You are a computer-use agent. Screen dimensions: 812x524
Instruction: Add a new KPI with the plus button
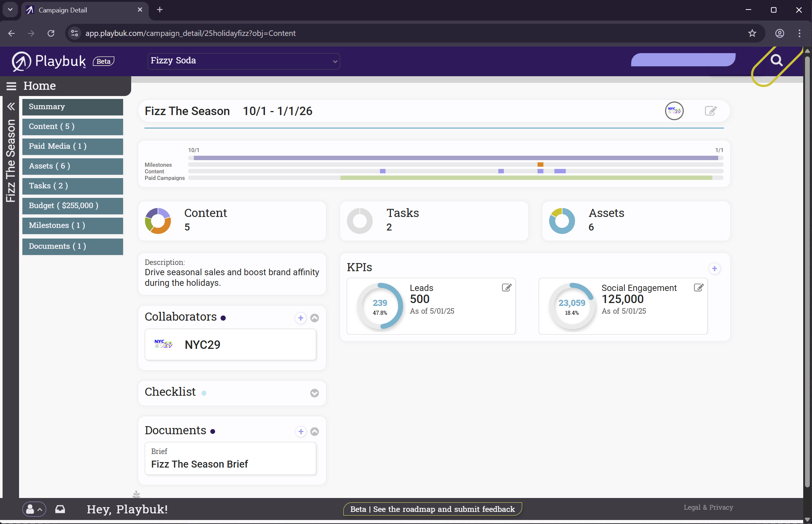click(715, 269)
